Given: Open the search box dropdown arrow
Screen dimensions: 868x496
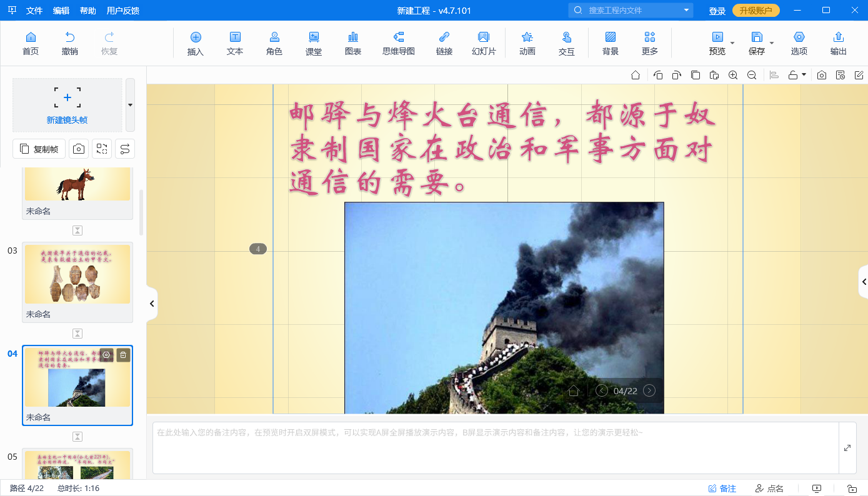Looking at the screenshot, I should [x=686, y=10].
